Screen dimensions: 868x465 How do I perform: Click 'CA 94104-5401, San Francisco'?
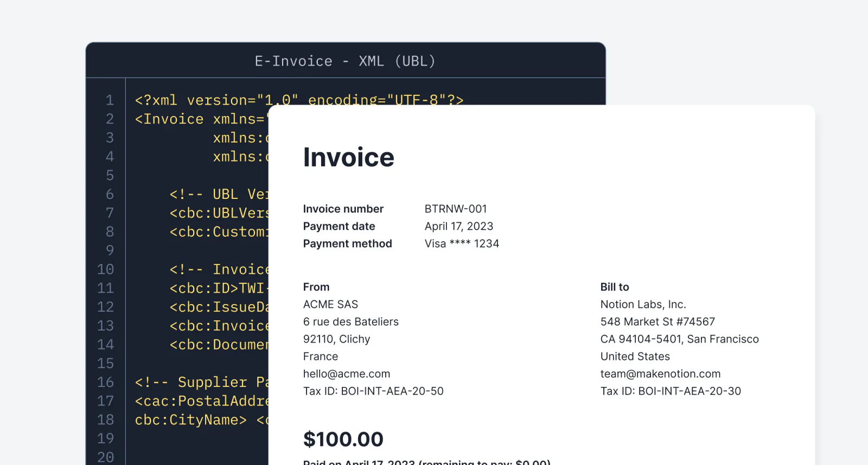(679, 339)
